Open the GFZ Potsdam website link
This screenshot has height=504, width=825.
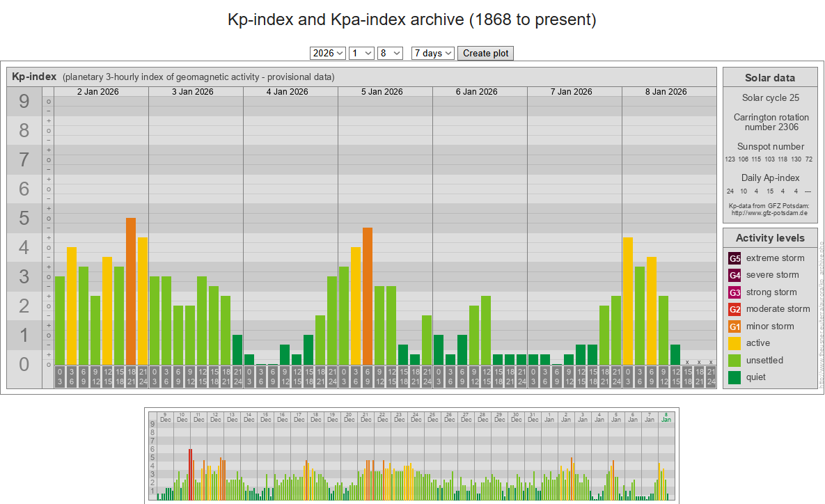(769, 213)
